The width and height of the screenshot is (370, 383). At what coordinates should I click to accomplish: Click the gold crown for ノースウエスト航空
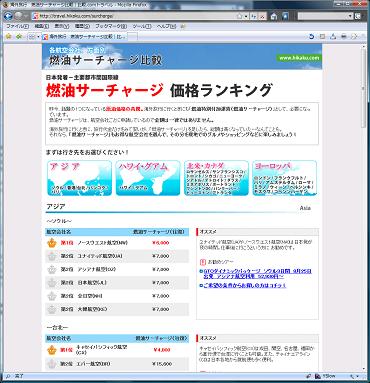click(52, 243)
